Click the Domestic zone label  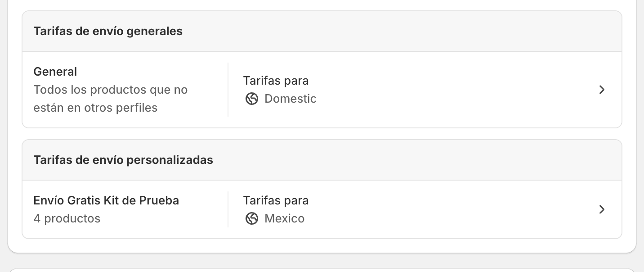click(x=291, y=99)
